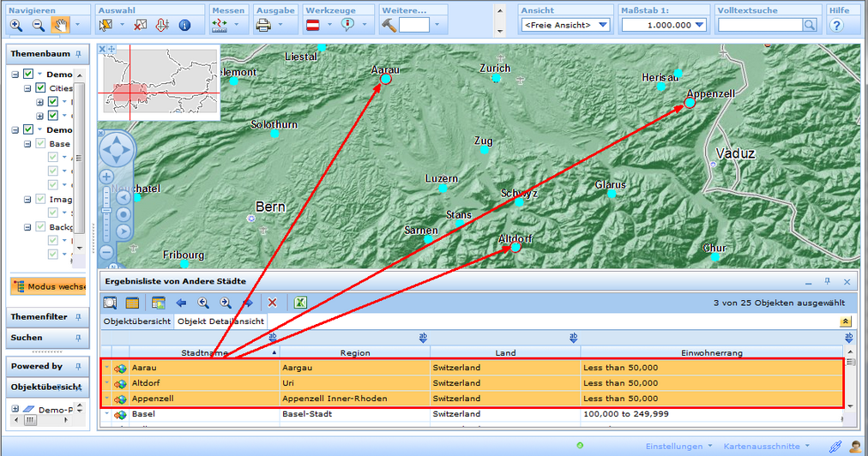
Task: Click the Modus wechseln button
Action: 49,287
